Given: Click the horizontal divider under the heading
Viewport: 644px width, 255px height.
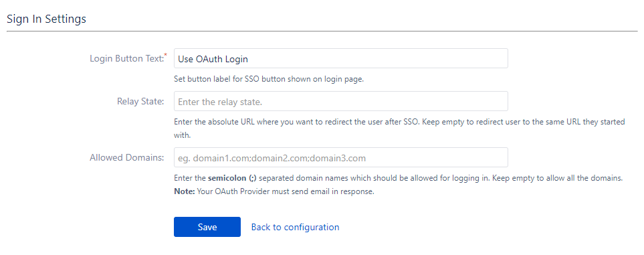Looking at the screenshot, I should coord(322,31).
